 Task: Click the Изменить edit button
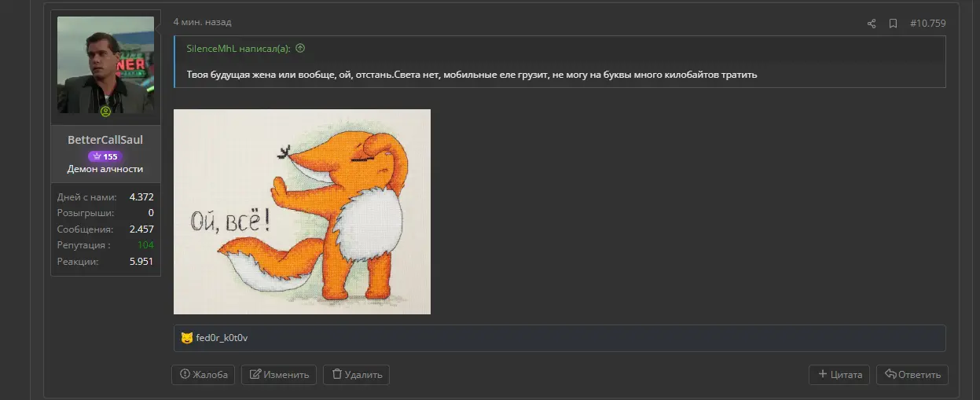tap(279, 375)
